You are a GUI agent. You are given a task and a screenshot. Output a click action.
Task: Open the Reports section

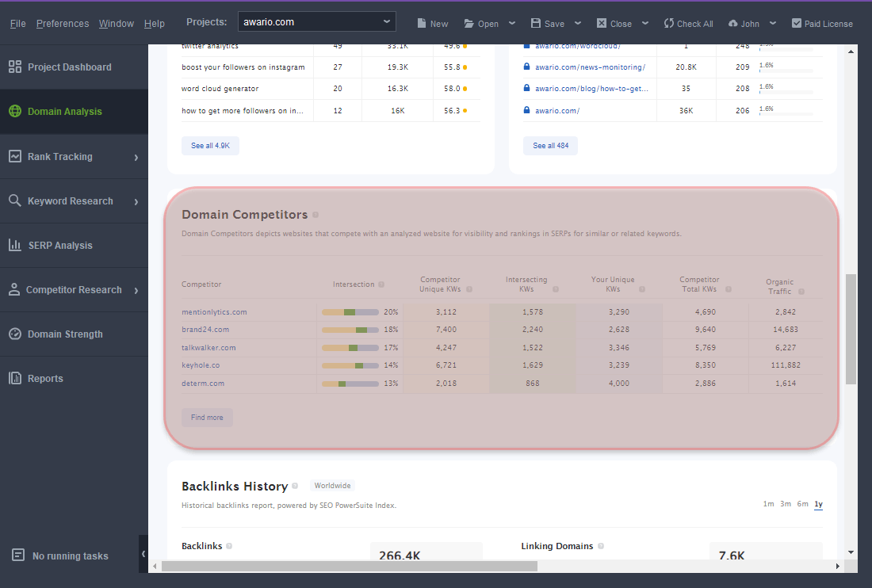click(74, 379)
